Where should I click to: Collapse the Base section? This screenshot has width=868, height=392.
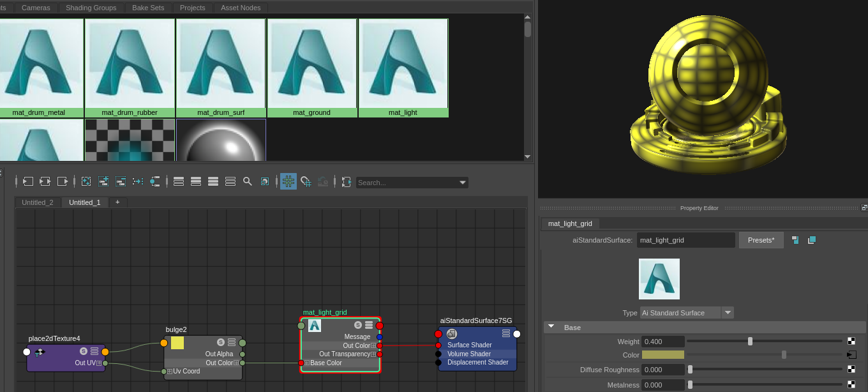pyautogui.click(x=551, y=328)
